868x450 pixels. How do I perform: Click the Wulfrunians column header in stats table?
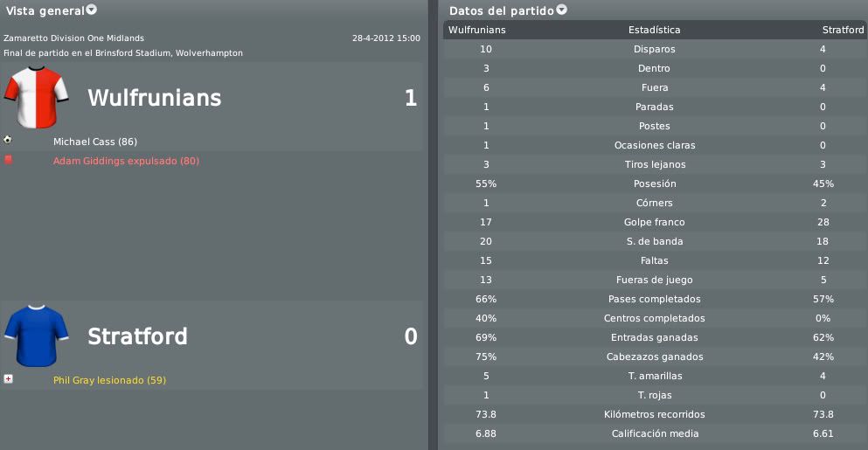point(476,30)
